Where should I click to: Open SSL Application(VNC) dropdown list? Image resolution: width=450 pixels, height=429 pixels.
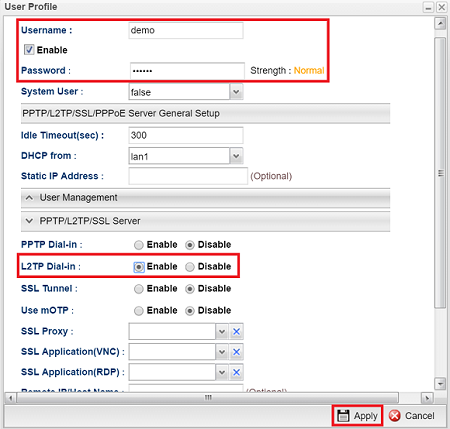(222, 352)
